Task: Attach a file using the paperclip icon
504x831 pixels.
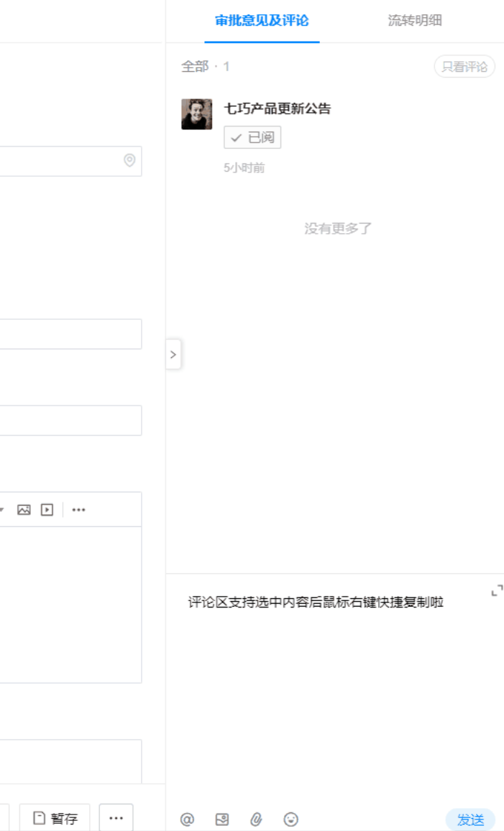Action: 256,819
